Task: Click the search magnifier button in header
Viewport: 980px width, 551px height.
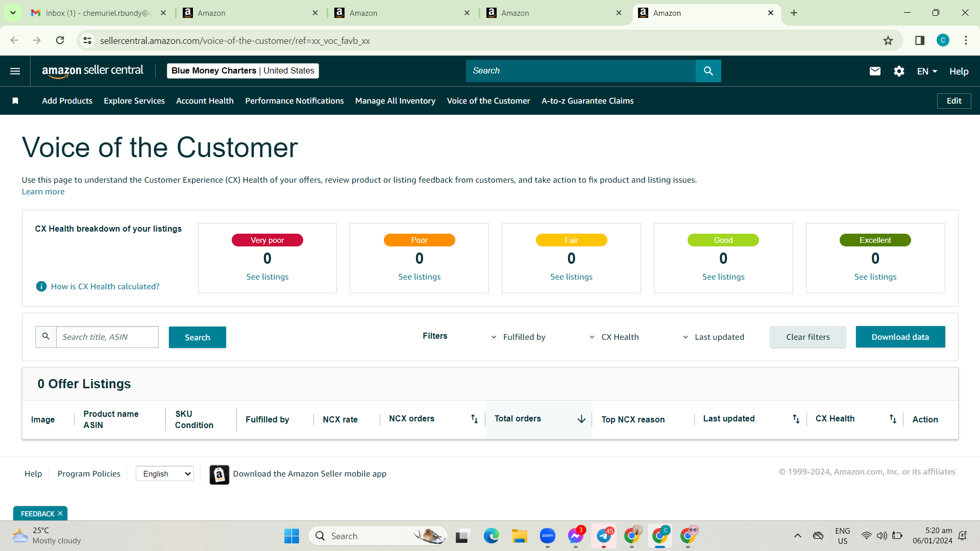Action: 708,71
